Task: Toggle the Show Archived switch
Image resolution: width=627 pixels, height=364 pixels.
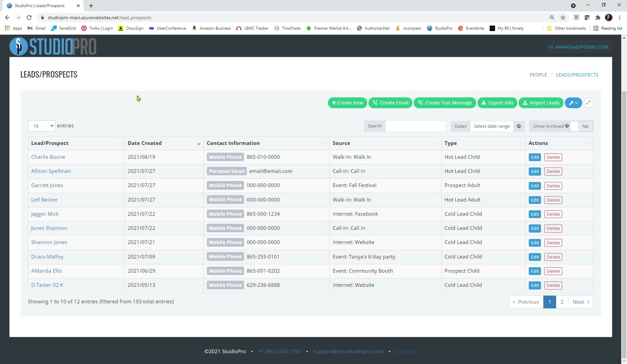Action: pyautogui.click(x=581, y=126)
